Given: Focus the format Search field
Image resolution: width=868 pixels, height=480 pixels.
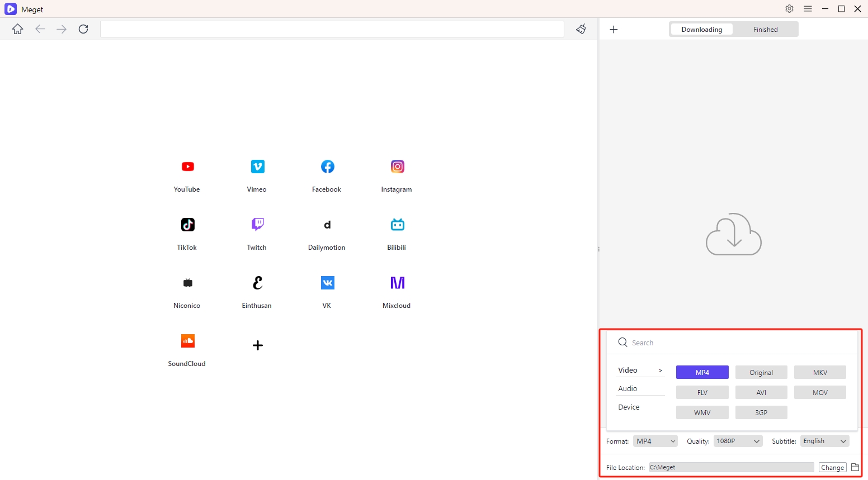Looking at the screenshot, I should click(733, 343).
